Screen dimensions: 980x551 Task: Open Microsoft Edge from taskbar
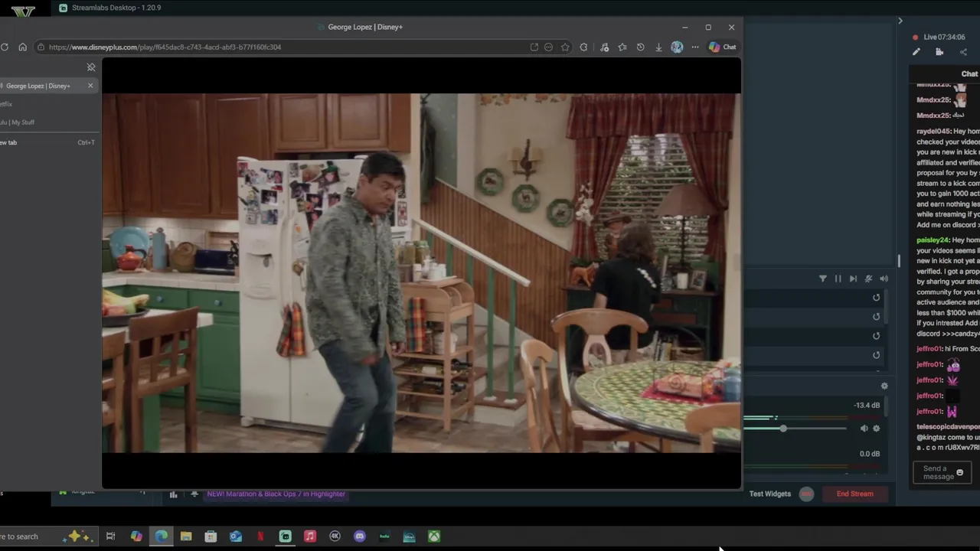[x=162, y=536]
